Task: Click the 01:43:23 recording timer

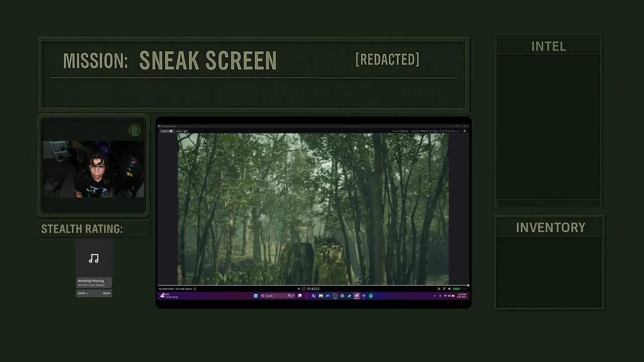Action: point(313,289)
